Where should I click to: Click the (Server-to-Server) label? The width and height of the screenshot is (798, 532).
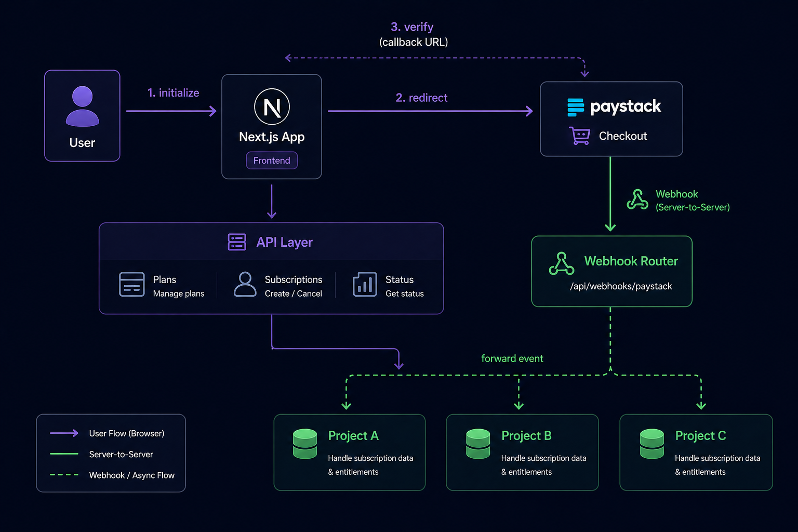tap(693, 207)
